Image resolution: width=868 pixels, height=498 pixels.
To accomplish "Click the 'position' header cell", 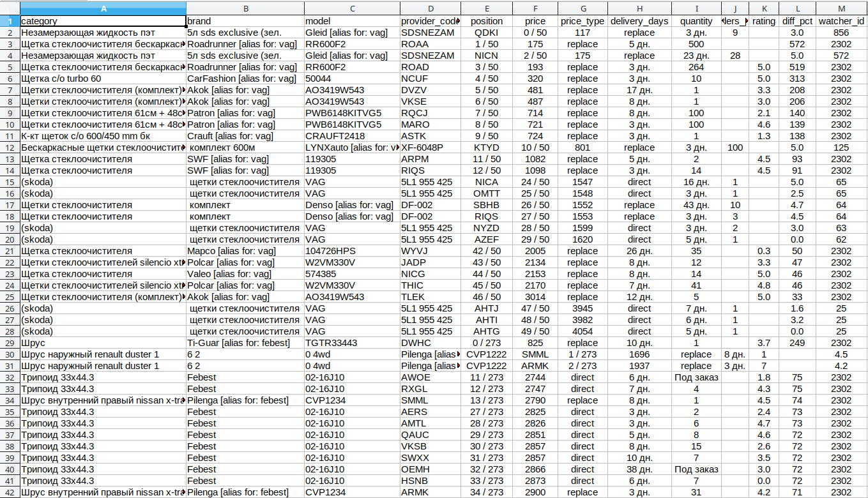I will (487, 21).
